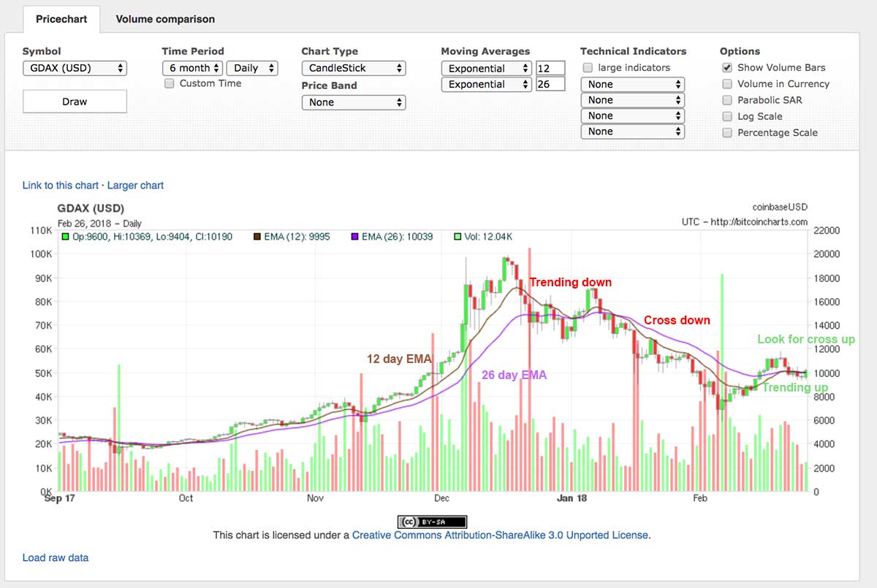Enable the Custom Time checkbox

[x=169, y=83]
